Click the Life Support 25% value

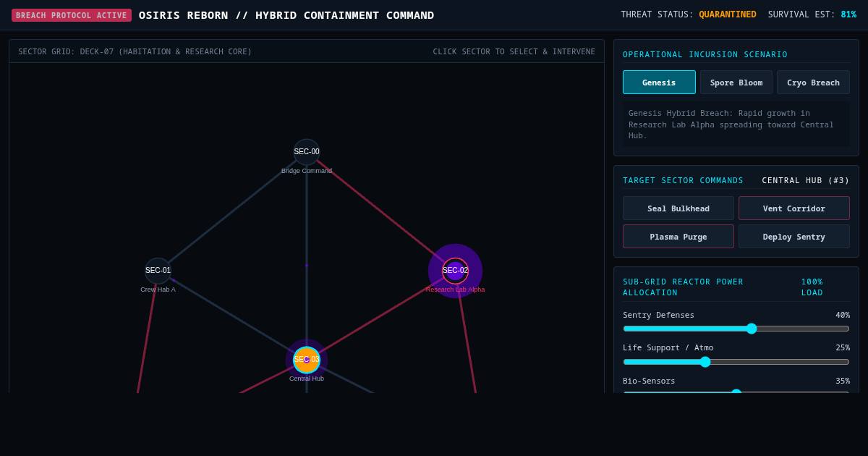point(843,348)
